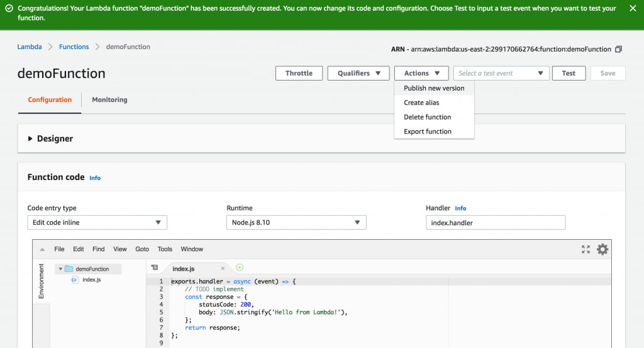This screenshot has height=348, width=644.
Task: Close the index.js editor tab
Action: [x=223, y=268]
